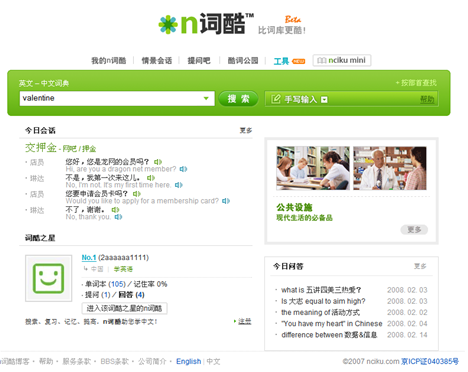Play audio for 不了，谢谢

[115, 210]
